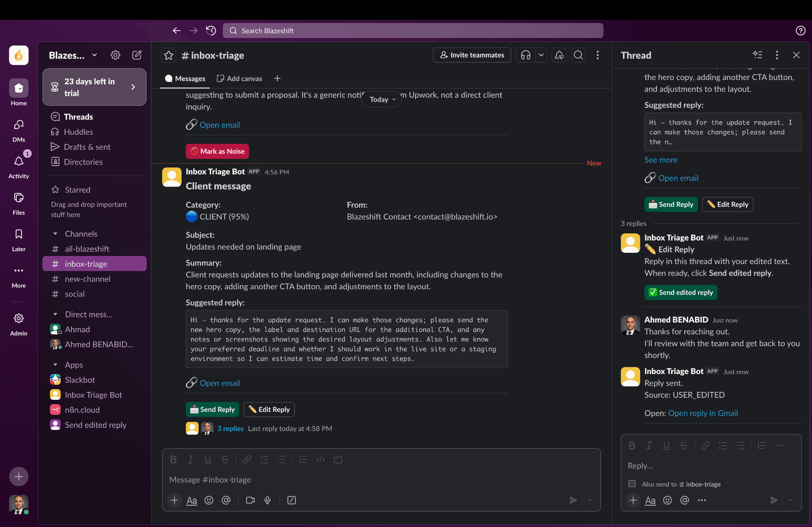Image resolution: width=812 pixels, height=527 pixels.
Task: Open the 'Today' date navigation dropdown
Action: [381, 99]
